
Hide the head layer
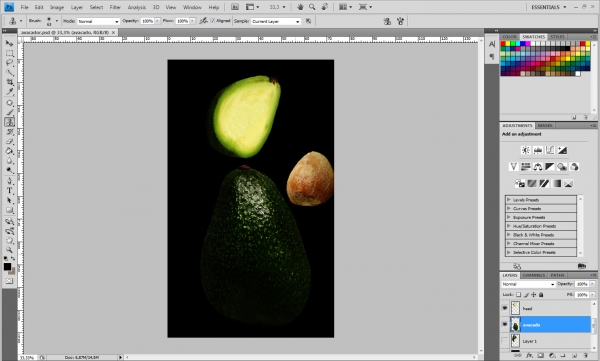(505, 308)
